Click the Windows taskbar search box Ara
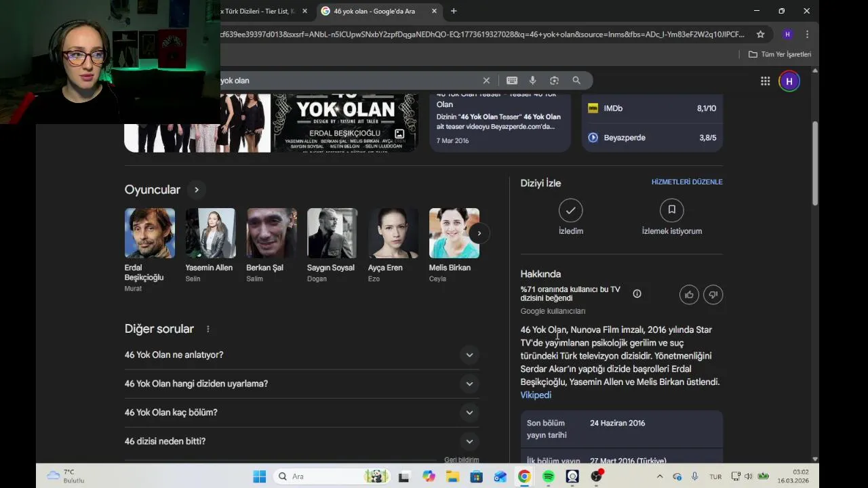The image size is (868, 488). pos(332,476)
